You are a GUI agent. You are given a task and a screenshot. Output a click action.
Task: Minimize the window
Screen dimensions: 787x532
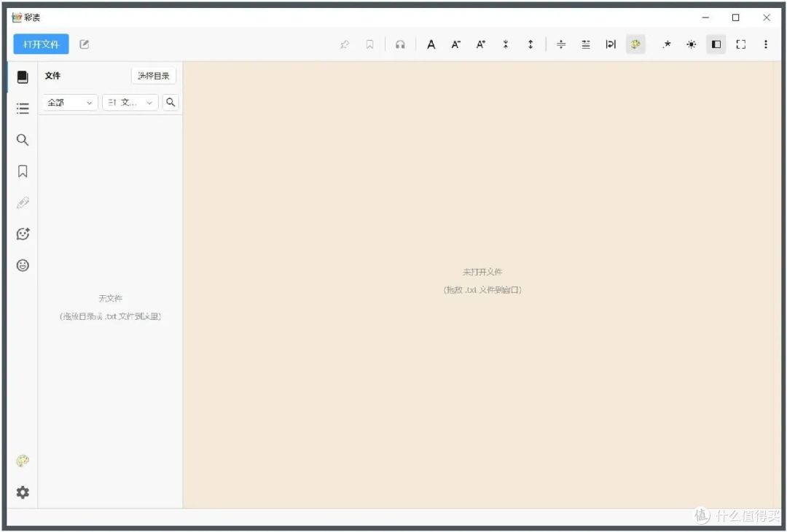705,17
